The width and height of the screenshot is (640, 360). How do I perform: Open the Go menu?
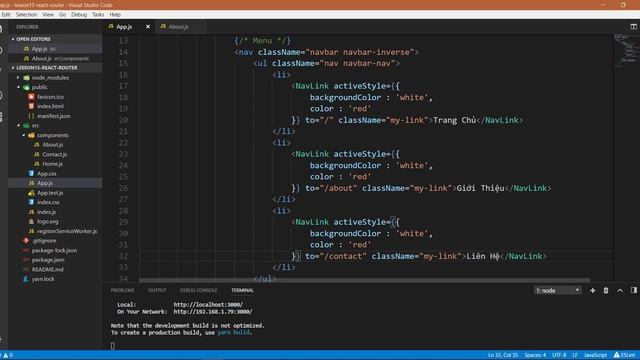(62, 14)
